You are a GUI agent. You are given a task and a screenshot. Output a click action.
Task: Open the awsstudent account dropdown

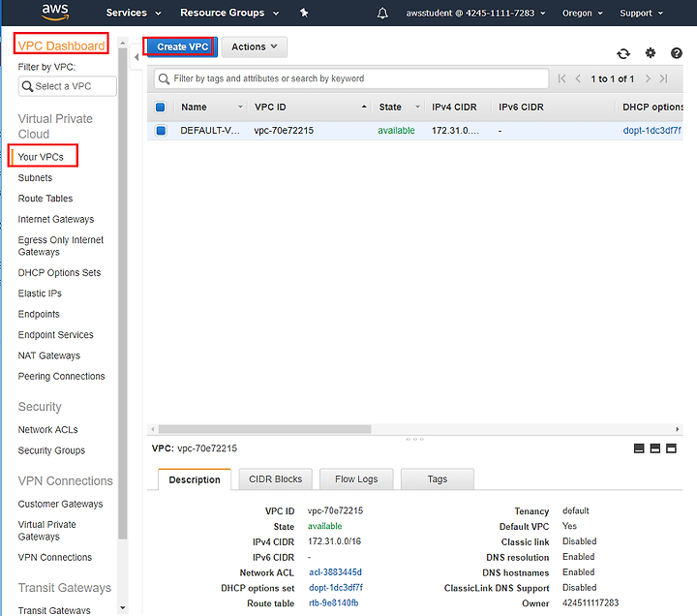(475, 14)
